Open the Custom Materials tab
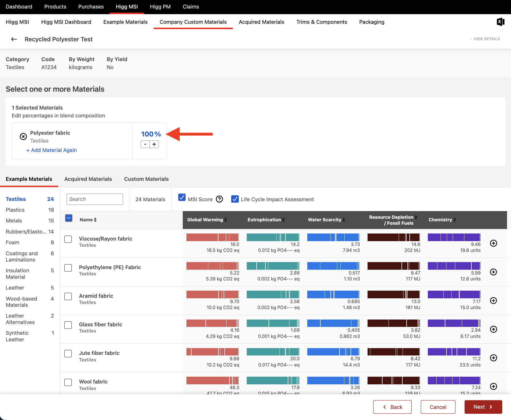The width and height of the screenshot is (511, 420). click(x=146, y=179)
